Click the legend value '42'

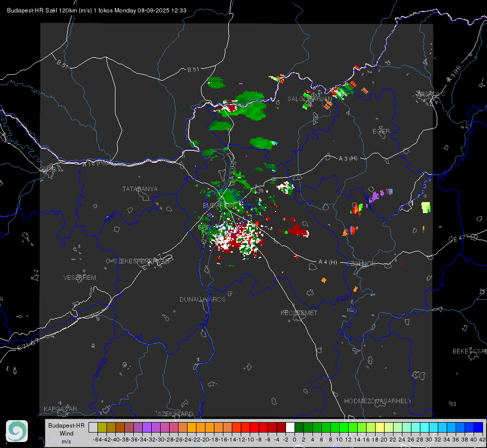click(x=483, y=440)
